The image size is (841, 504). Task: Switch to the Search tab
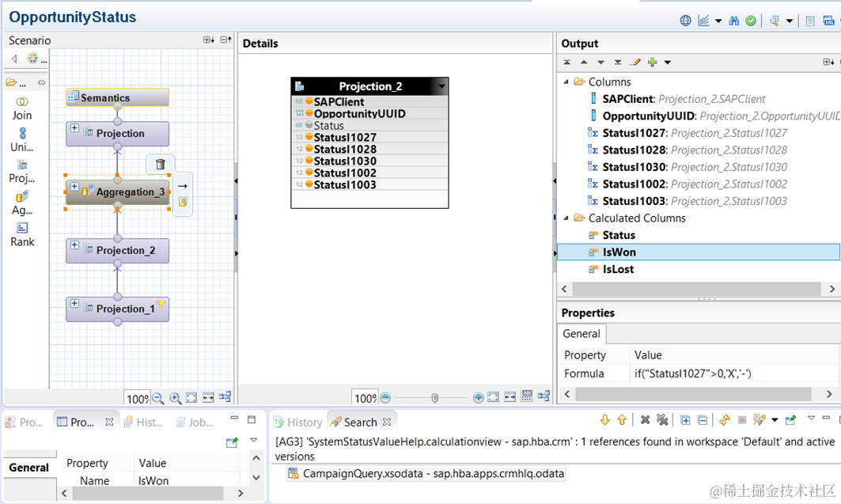[x=361, y=422]
